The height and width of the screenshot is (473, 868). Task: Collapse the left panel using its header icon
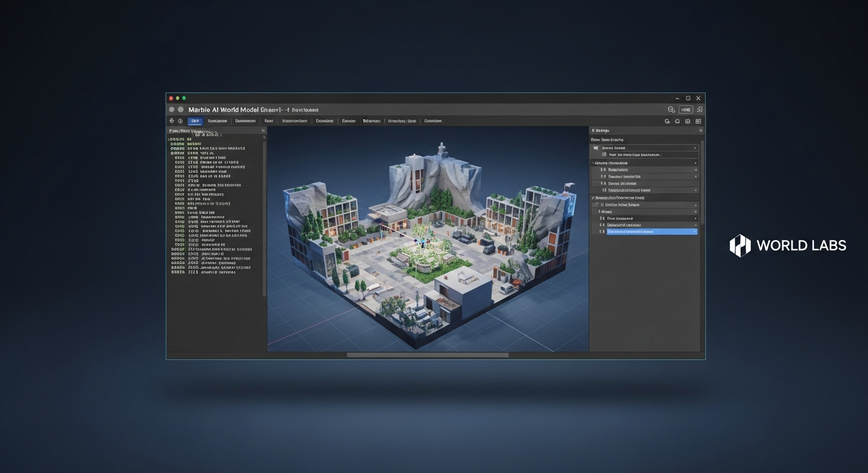click(x=263, y=131)
